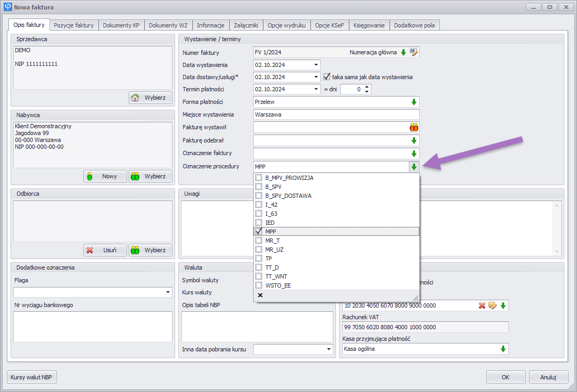Check the B_SPV_DOSTAWA option

259,196
